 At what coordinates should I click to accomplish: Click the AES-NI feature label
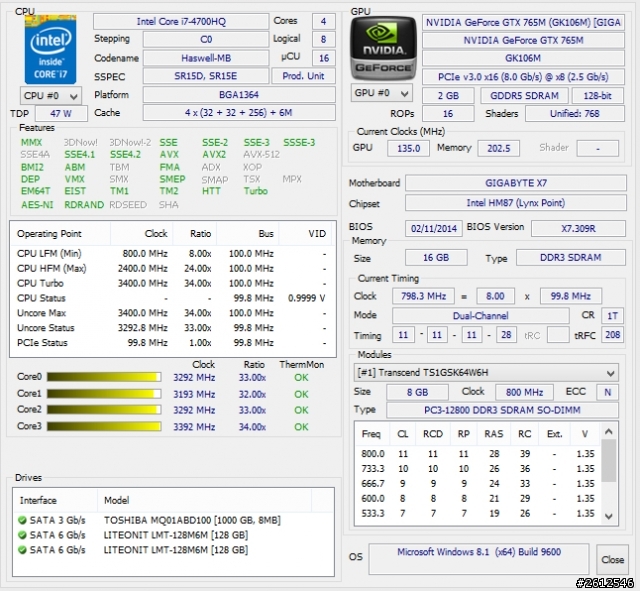37,204
